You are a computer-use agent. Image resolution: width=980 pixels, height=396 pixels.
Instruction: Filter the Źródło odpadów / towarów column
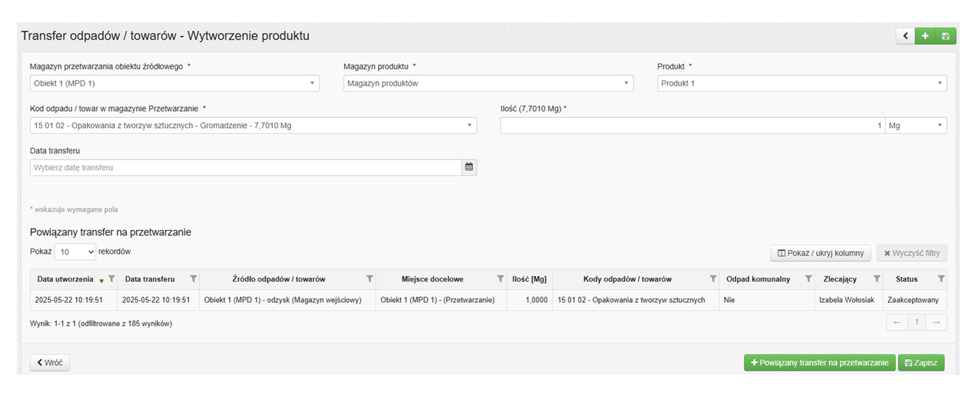[369, 279]
